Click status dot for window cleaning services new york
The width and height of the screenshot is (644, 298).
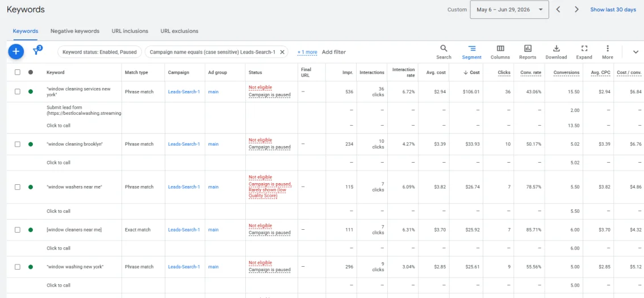pos(31,92)
